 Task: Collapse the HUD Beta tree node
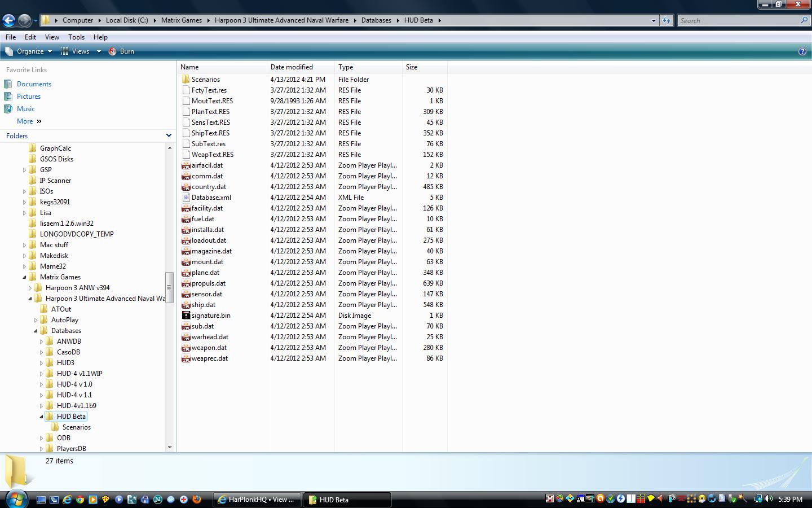tap(41, 417)
